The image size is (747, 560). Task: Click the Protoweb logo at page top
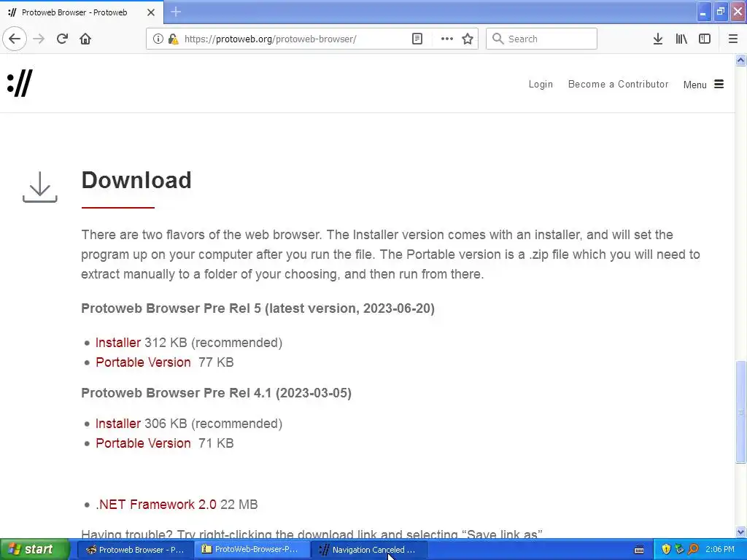[20, 83]
